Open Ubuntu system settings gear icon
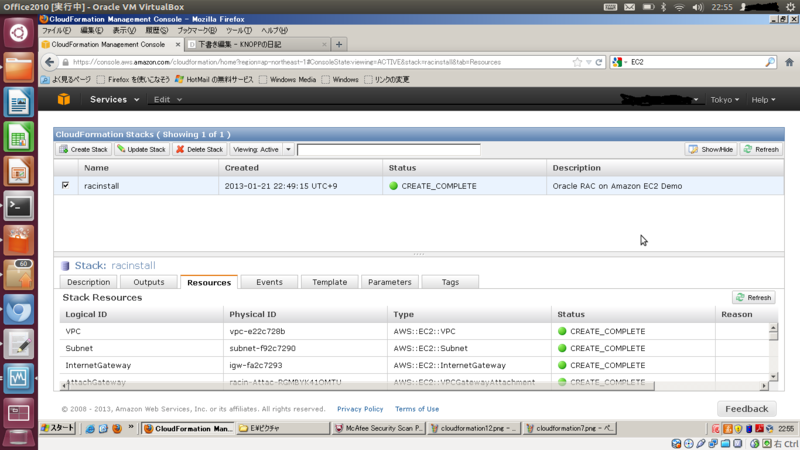Viewport: 800px width, 450px height. click(791, 7)
